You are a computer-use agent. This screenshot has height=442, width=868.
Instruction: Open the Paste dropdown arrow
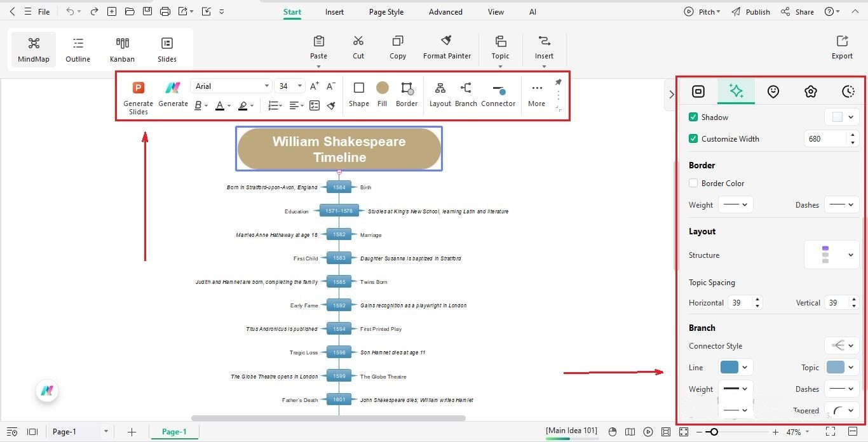[318, 66]
